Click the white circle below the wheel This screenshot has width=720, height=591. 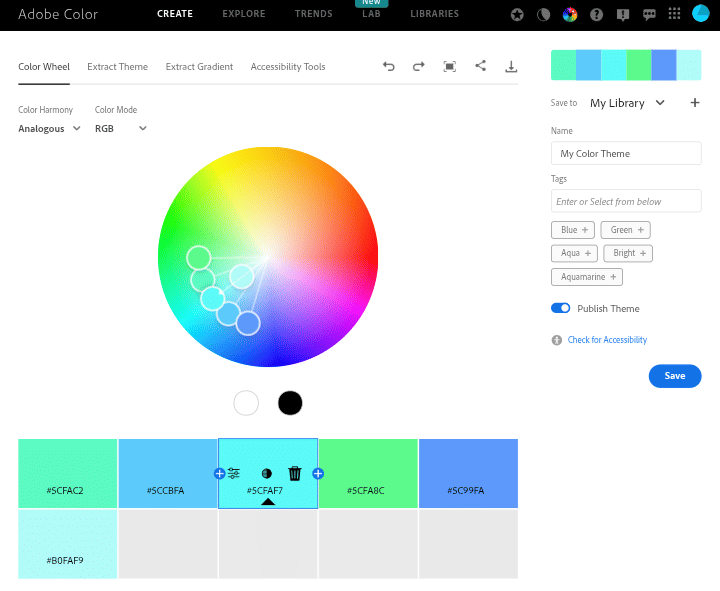246,403
